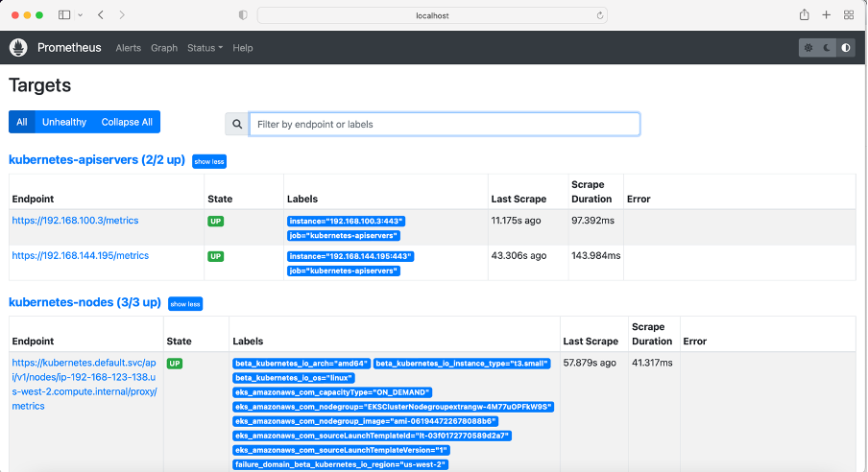
Task: Show Safari tab overview
Action: coord(849,15)
